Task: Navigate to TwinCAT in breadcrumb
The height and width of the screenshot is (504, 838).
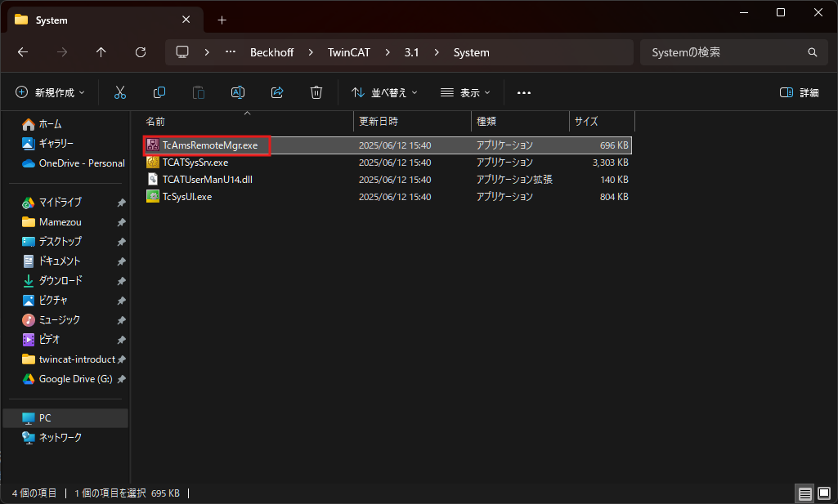Action: pyautogui.click(x=349, y=52)
